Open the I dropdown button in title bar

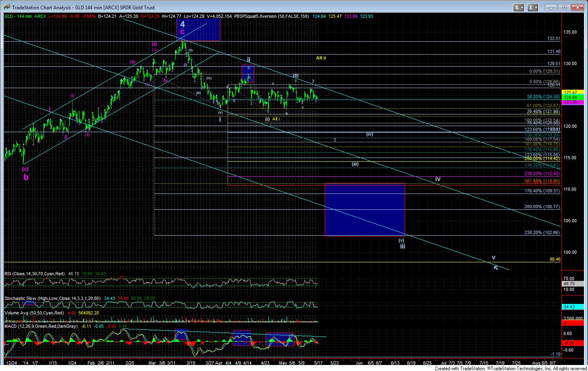click(x=533, y=7)
